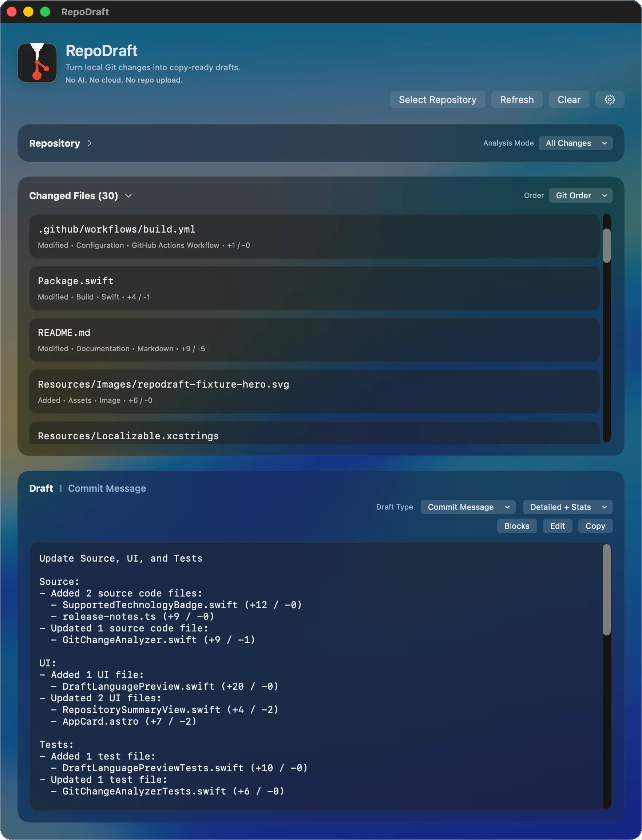Click the 'GitChangeAnalyzer.swift (+9 / -1)' draft line
Screen dimensions: 642x840
(159, 640)
